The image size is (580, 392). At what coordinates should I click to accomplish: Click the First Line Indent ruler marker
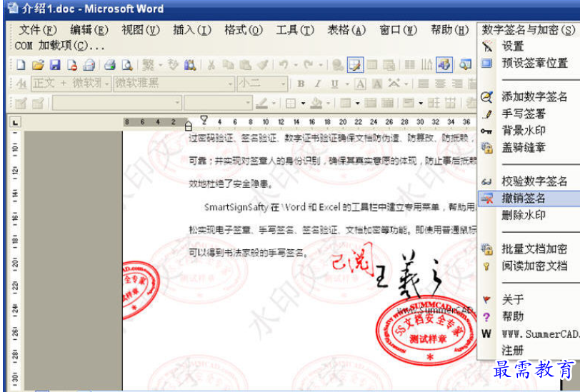tap(204, 119)
